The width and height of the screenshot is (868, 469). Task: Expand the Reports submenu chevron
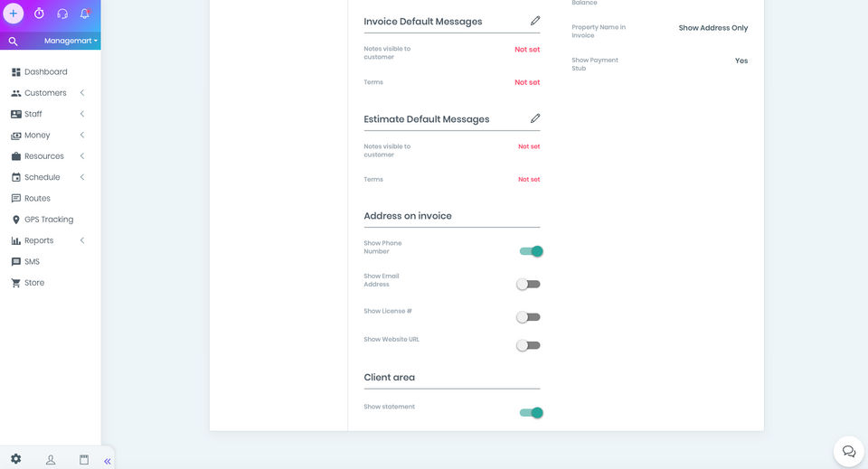pyautogui.click(x=82, y=240)
